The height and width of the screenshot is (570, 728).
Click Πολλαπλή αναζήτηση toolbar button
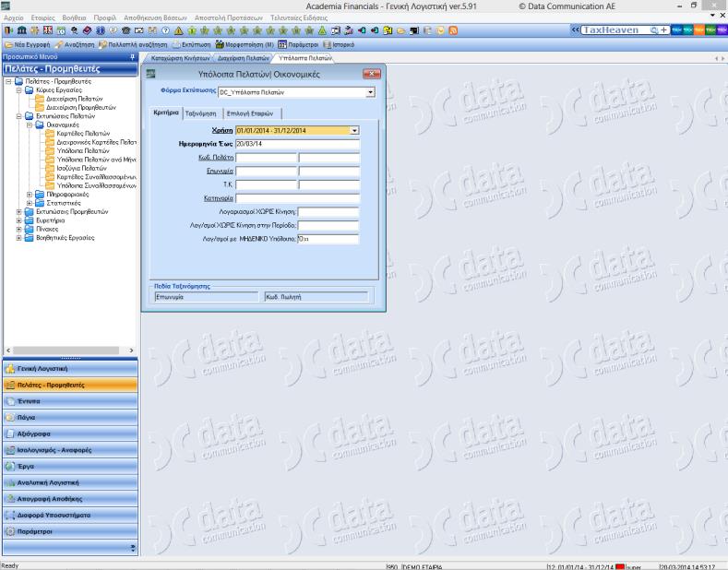(x=133, y=44)
